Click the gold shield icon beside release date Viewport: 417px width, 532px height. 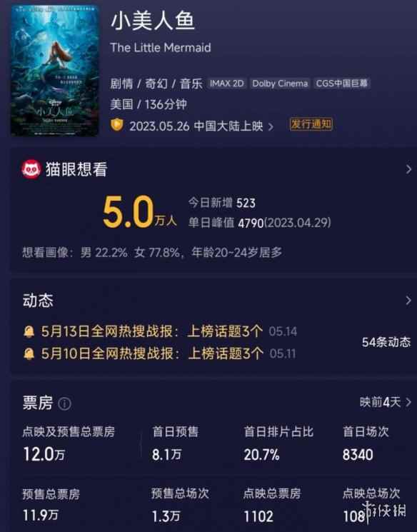pyautogui.click(x=116, y=125)
